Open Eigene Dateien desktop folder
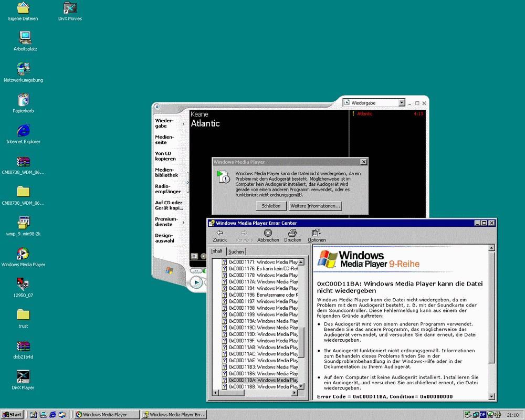This screenshot has width=525, height=420. (23, 12)
